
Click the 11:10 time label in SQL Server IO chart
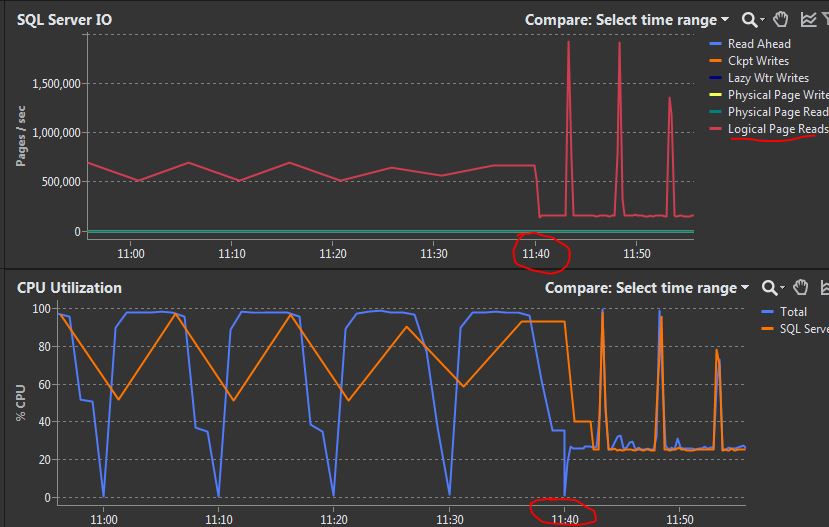(232, 254)
